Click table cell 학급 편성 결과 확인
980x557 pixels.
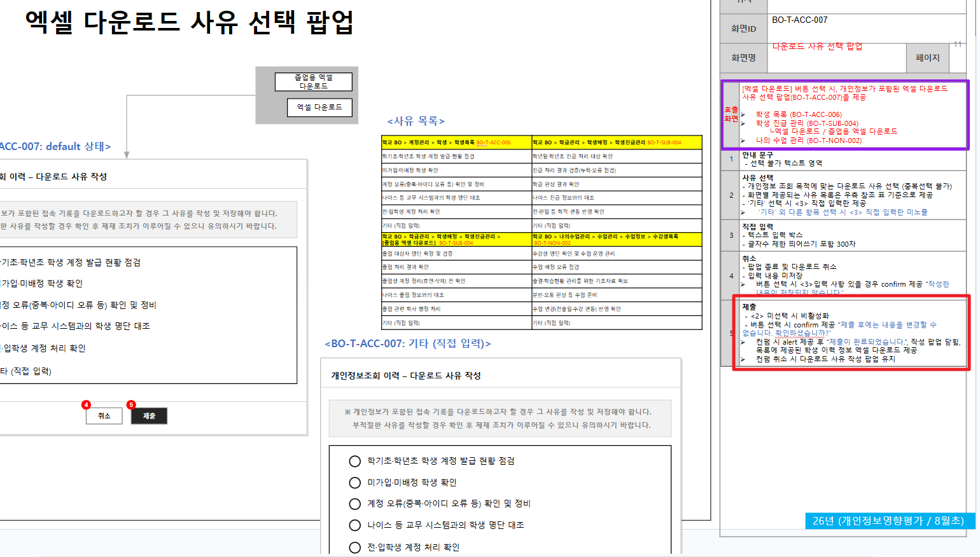coord(617,184)
